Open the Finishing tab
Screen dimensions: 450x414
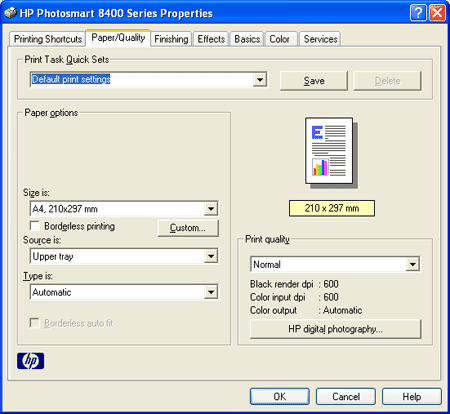(x=171, y=39)
